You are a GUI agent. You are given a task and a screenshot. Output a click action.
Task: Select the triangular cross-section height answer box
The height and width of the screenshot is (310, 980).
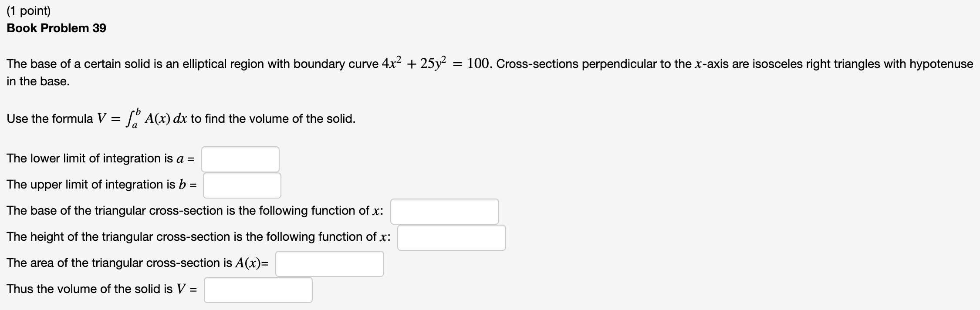tap(451, 237)
